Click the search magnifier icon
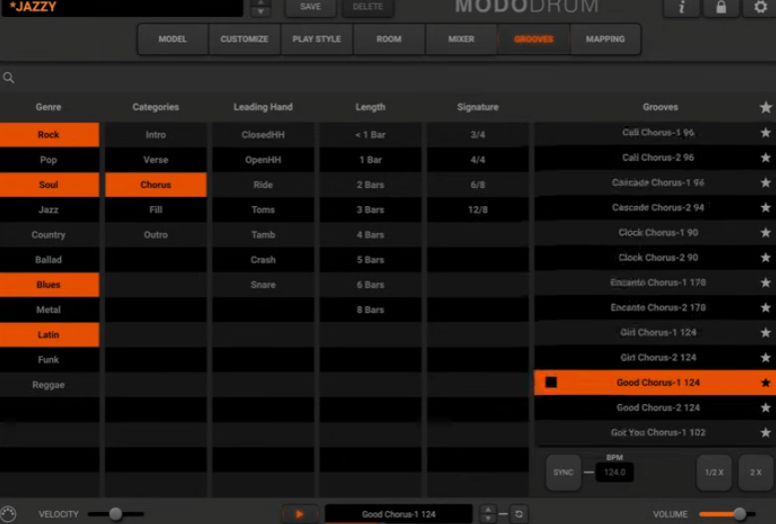This screenshot has height=524, width=776. tap(9, 78)
